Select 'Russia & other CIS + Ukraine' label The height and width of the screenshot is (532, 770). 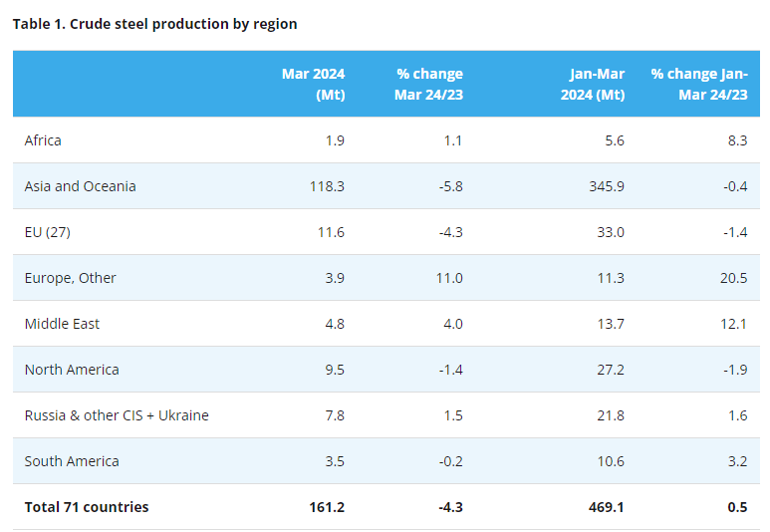117,415
